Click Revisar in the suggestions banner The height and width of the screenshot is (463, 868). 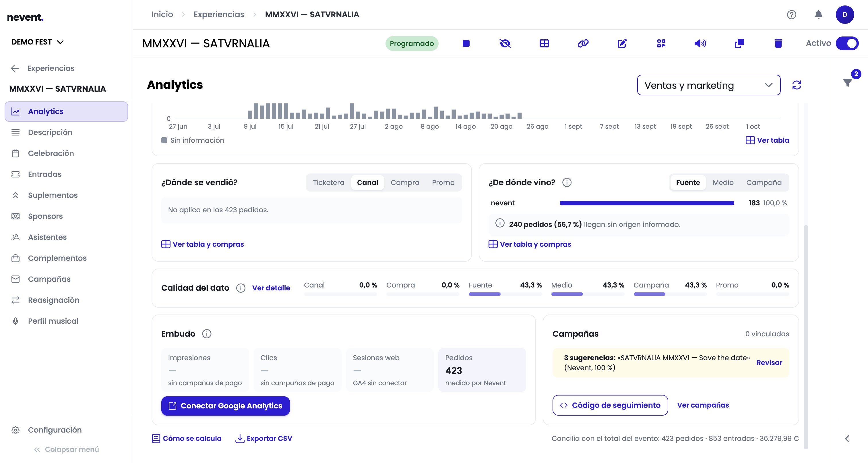(769, 363)
